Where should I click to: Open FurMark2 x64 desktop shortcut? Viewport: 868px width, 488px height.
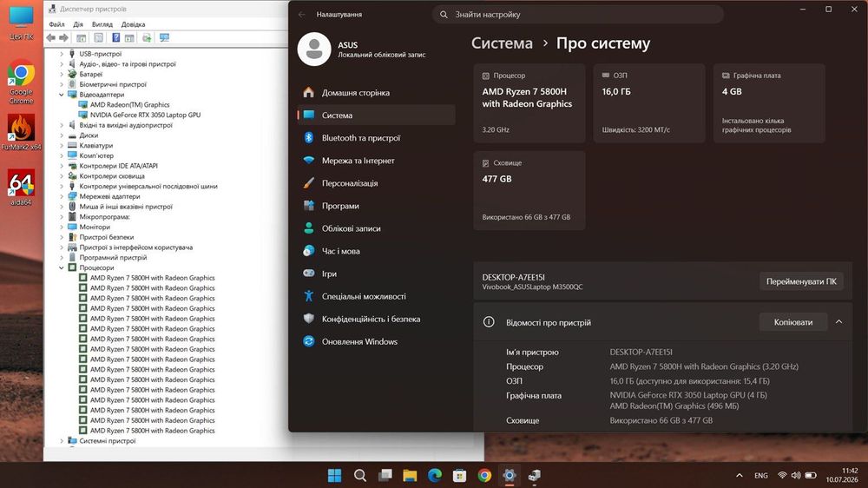click(21, 132)
